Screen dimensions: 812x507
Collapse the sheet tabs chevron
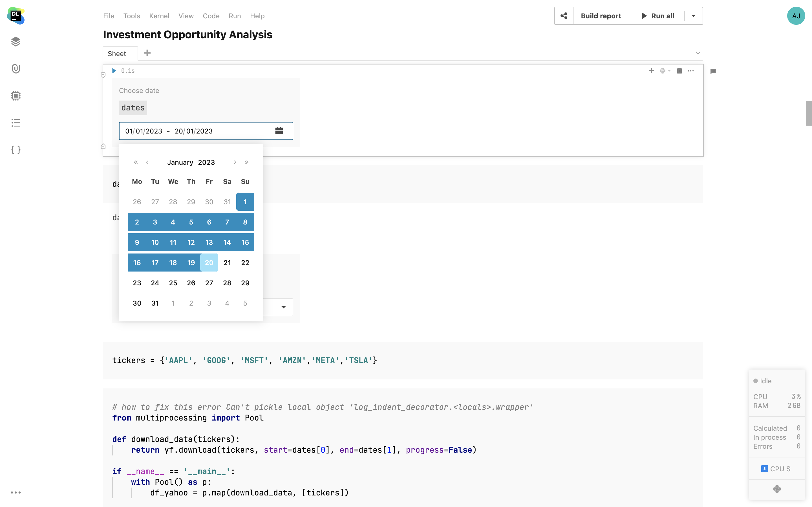pos(698,53)
